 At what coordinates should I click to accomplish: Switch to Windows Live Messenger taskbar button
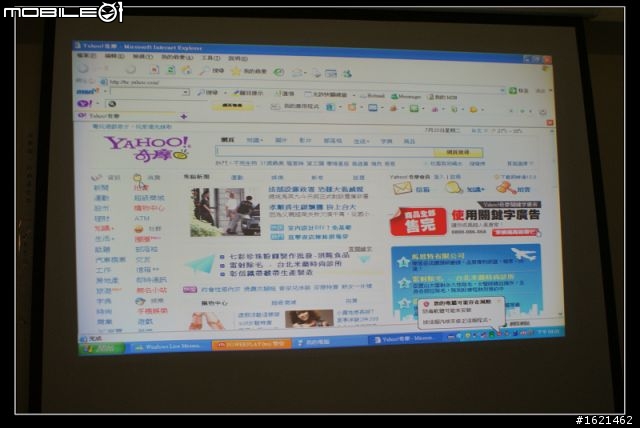point(167,346)
